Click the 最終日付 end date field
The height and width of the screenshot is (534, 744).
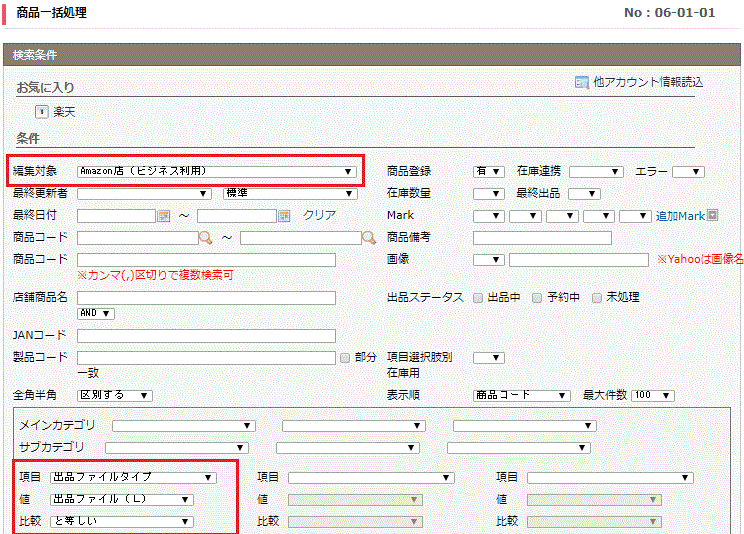pyautogui.click(x=237, y=216)
